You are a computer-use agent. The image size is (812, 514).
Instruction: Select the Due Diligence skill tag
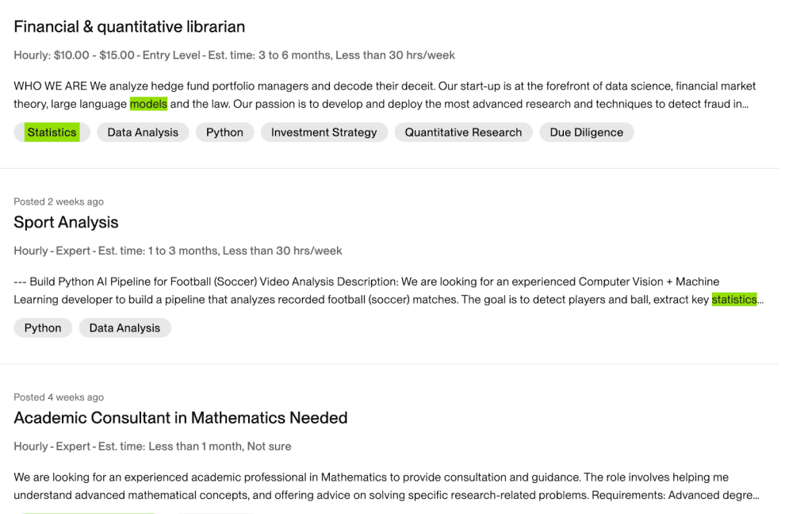586,132
